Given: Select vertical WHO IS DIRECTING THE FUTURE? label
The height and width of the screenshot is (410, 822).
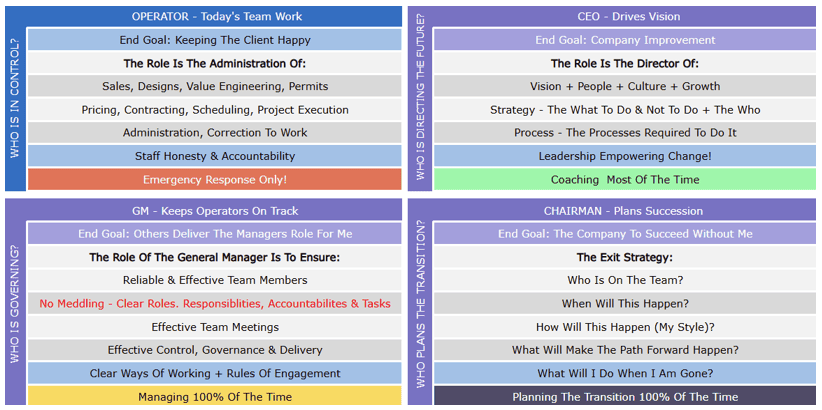Looking at the screenshot, I should [420, 98].
